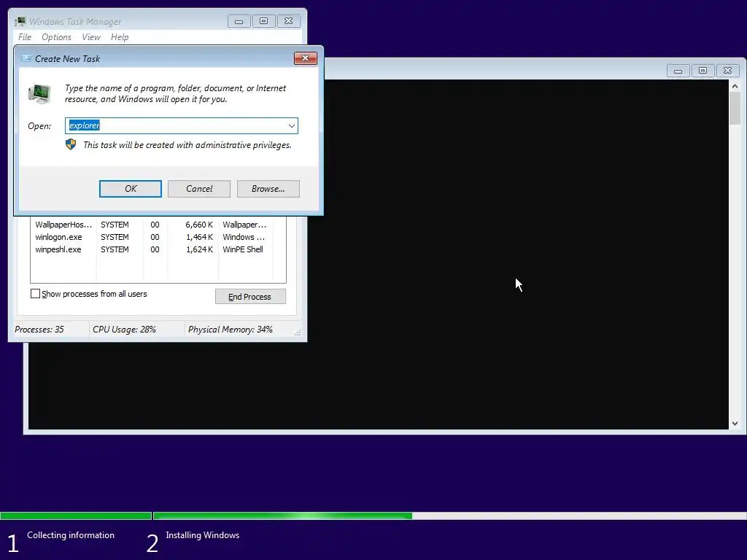The height and width of the screenshot is (560, 747).
Task: Click the 1,464 K memory value
Action: click(x=198, y=237)
